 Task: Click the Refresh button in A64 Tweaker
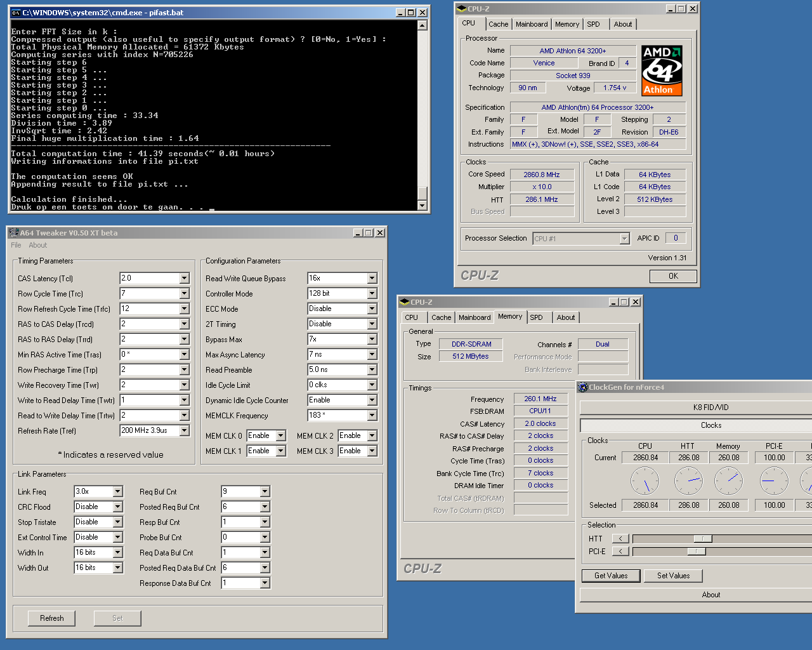(52, 618)
